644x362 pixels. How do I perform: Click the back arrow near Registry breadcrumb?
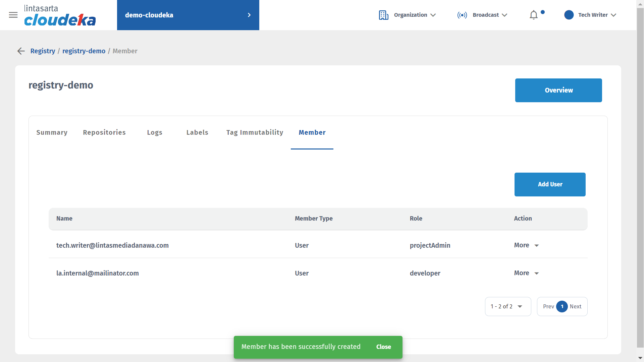click(x=21, y=51)
